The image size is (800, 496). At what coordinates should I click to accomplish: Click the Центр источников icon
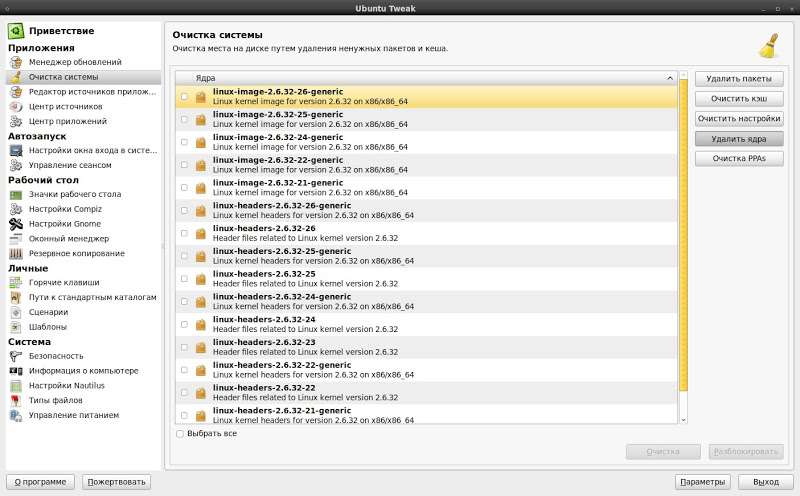(x=16, y=107)
